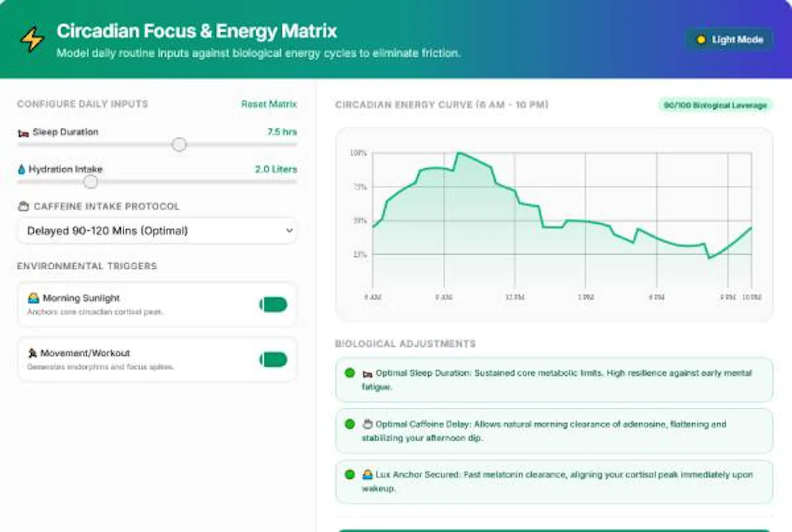Click the lightning bolt logo icon

coord(32,39)
